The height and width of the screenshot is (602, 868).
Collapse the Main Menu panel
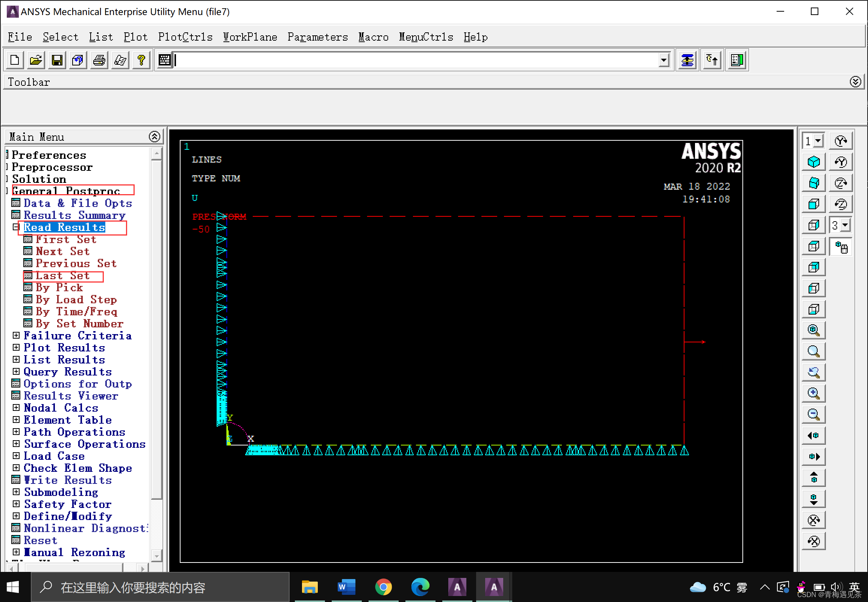[x=154, y=137]
